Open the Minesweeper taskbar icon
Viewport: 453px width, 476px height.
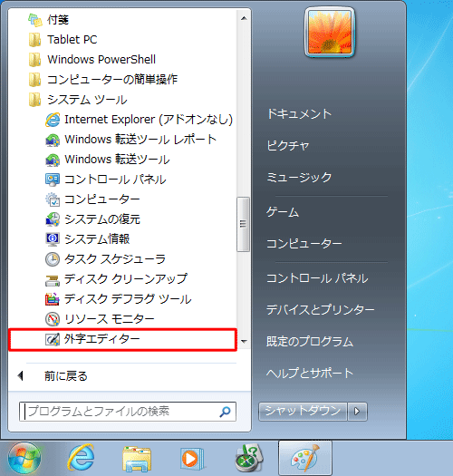tap(249, 459)
